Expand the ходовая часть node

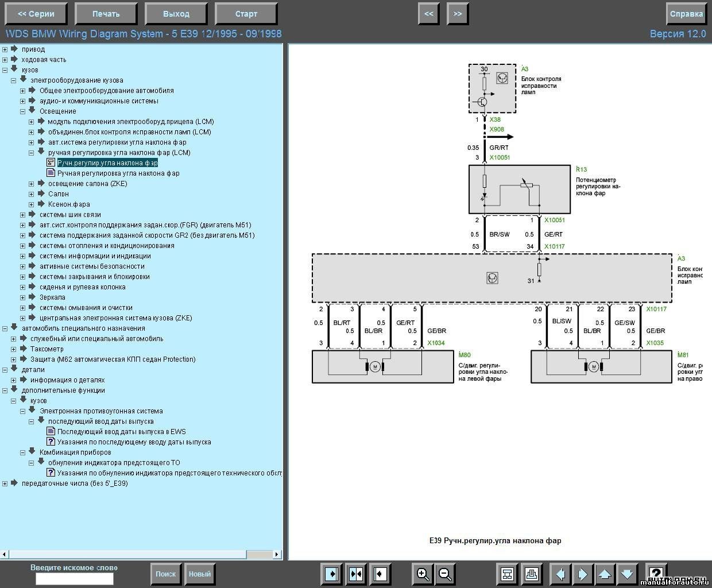[5, 60]
